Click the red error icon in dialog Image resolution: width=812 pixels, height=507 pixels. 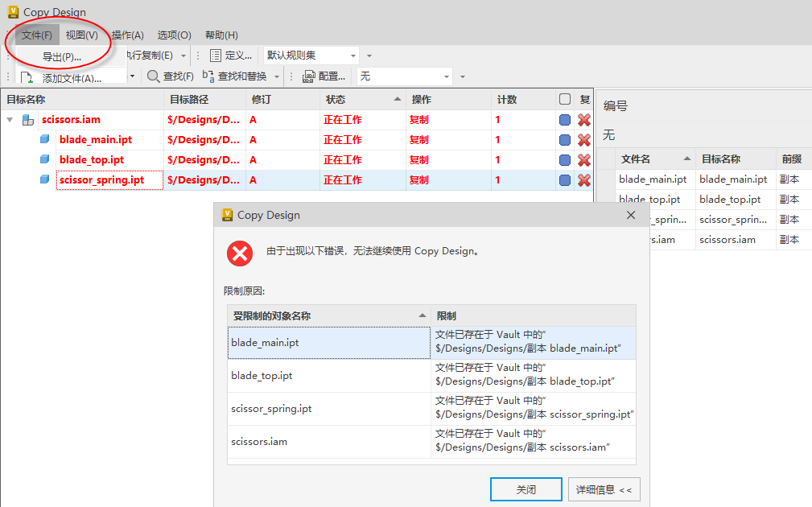(x=240, y=253)
